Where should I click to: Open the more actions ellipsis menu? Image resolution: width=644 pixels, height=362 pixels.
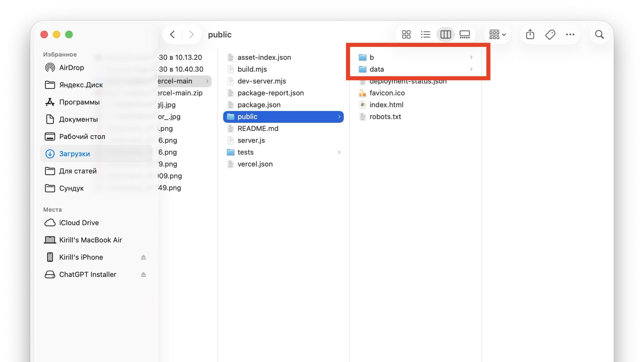coord(570,34)
